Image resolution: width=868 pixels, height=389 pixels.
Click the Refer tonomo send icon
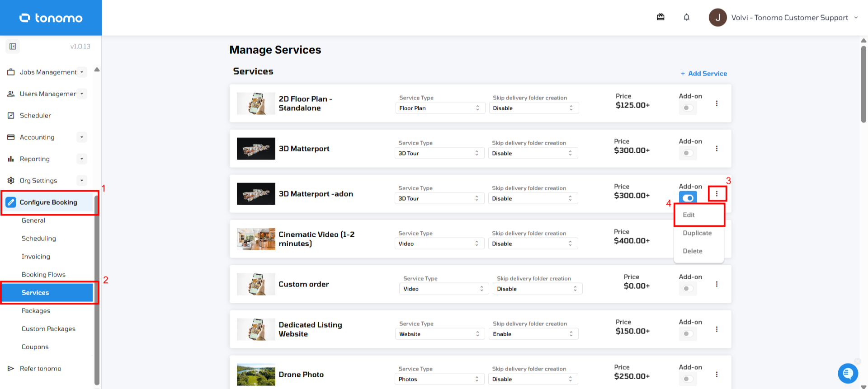11,369
